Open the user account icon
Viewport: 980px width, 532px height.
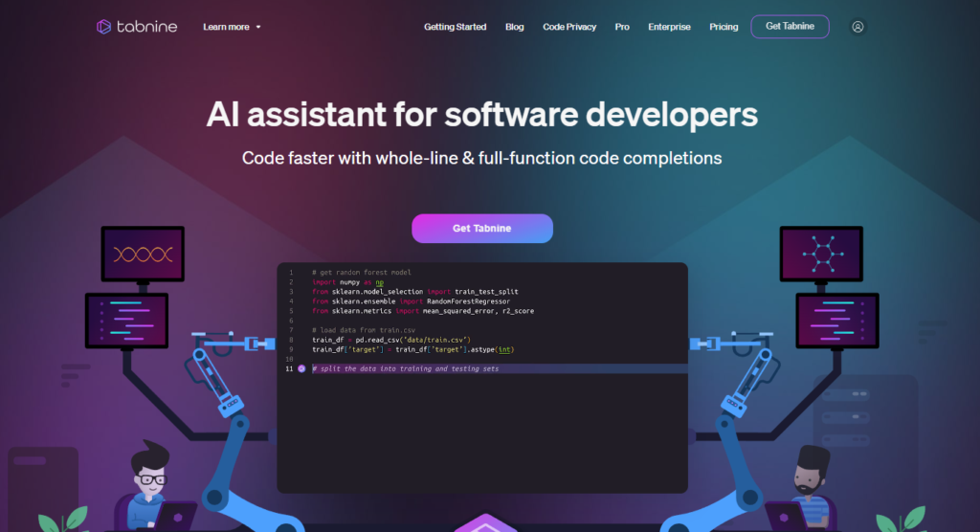pyautogui.click(x=857, y=27)
